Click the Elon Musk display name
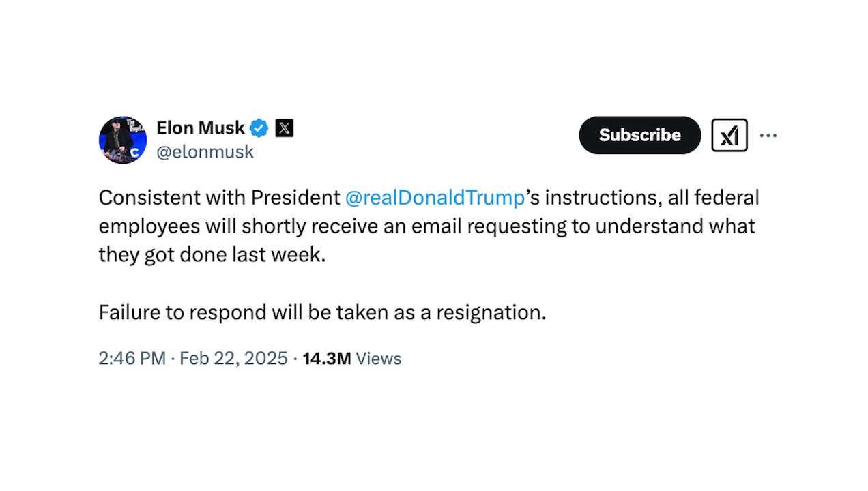The height and width of the screenshot is (491, 868). tap(201, 128)
